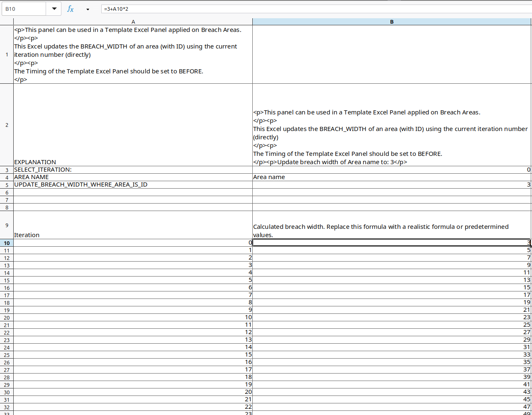532x415 pixels.
Task: Select the entire column B header
Action: 392,22
